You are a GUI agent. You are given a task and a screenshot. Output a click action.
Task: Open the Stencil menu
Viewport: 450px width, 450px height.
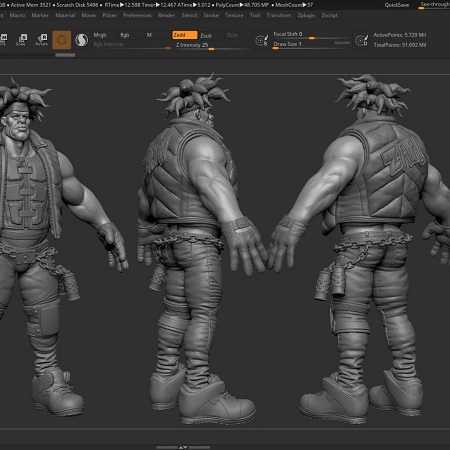click(x=189, y=15)
